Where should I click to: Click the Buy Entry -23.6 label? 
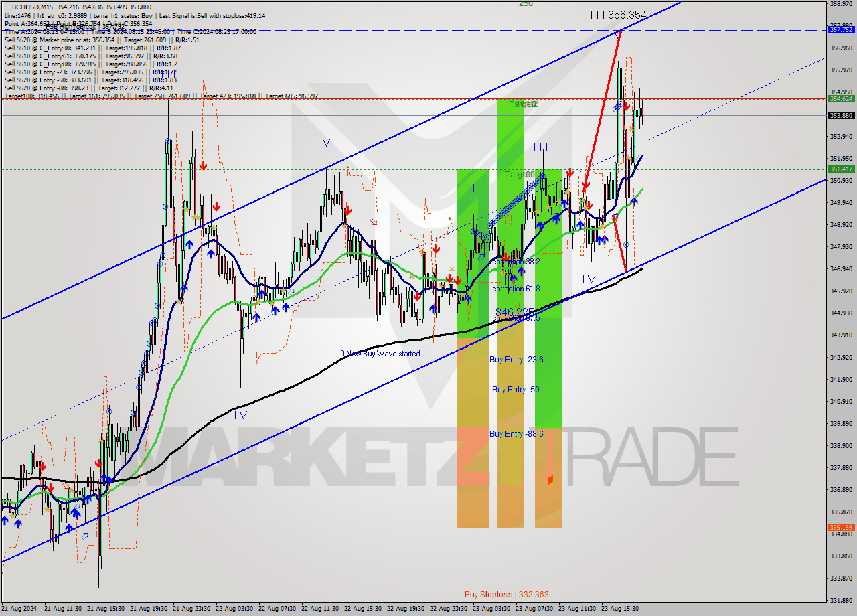click(x=516, y=360)
